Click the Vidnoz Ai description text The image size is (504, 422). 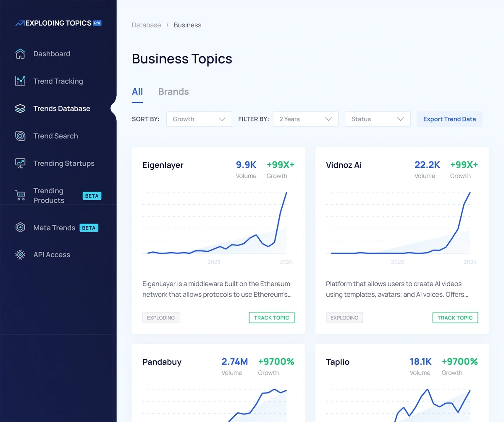397,289
